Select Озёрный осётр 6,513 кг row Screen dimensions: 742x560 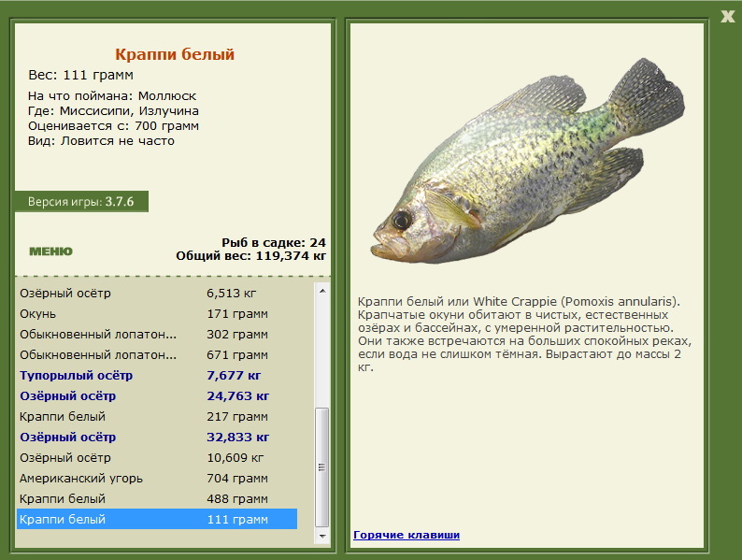click(x=157, y=293)
